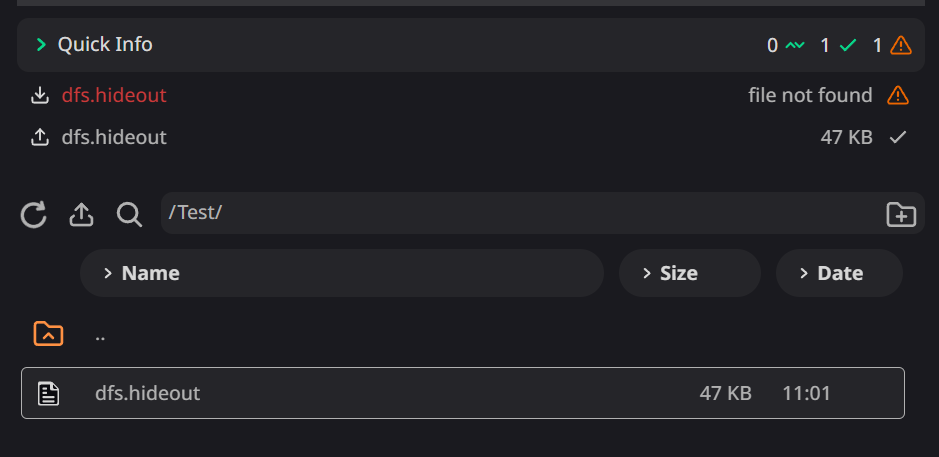Click the orange parent folder icon

[48, 334]
